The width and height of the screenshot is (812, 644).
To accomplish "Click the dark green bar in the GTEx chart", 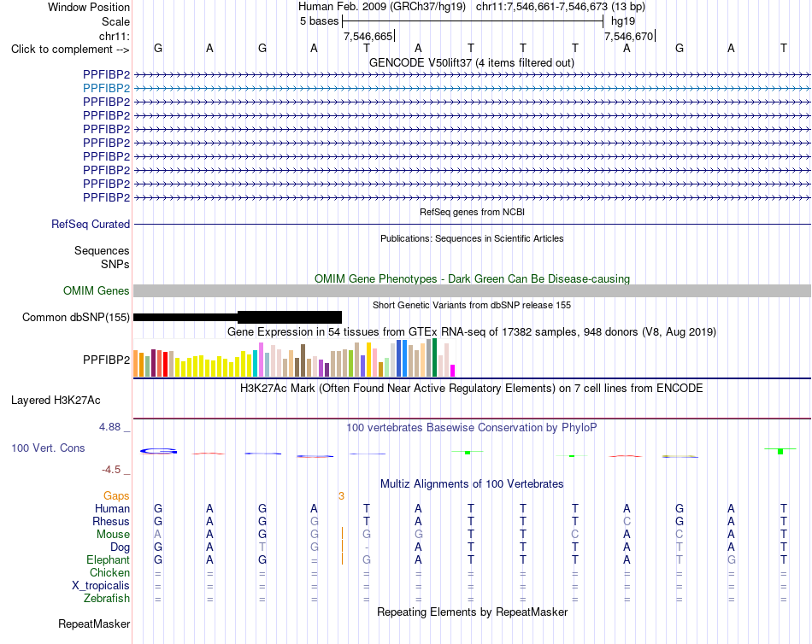I will coord(435,357).
